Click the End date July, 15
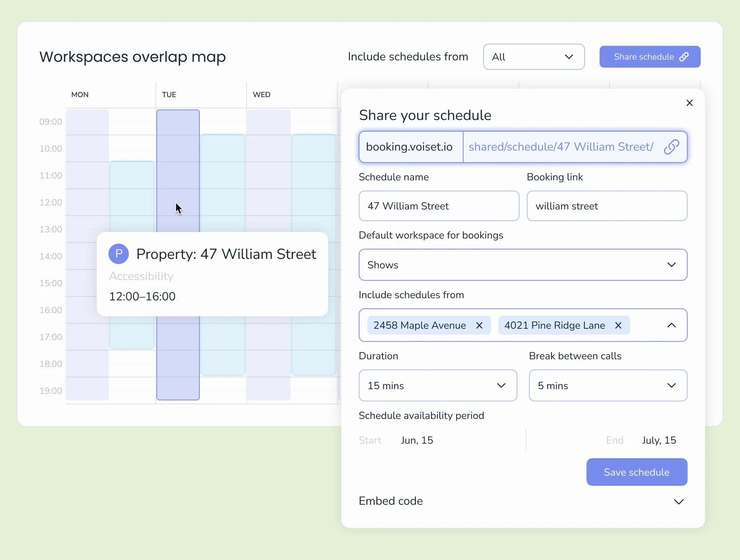This screenshot has width=740, height=560. pyautogui.click(x=659, y=440)
